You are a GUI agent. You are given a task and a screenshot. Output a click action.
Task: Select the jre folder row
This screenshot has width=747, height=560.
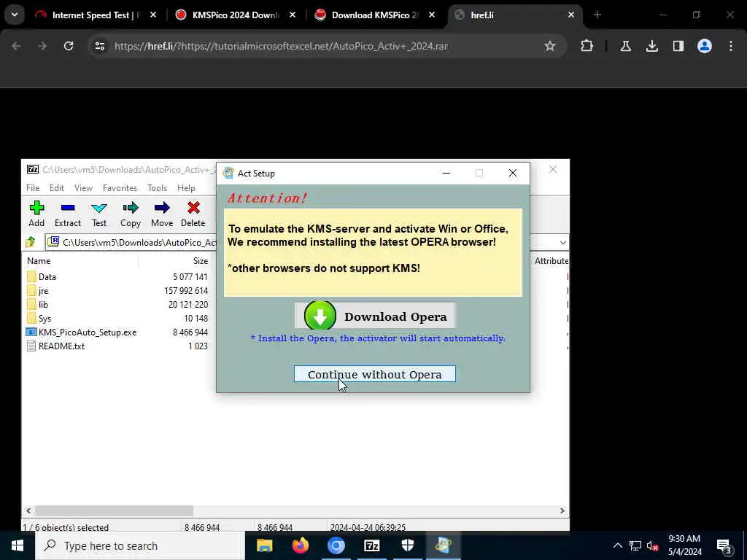click(117, 290)
